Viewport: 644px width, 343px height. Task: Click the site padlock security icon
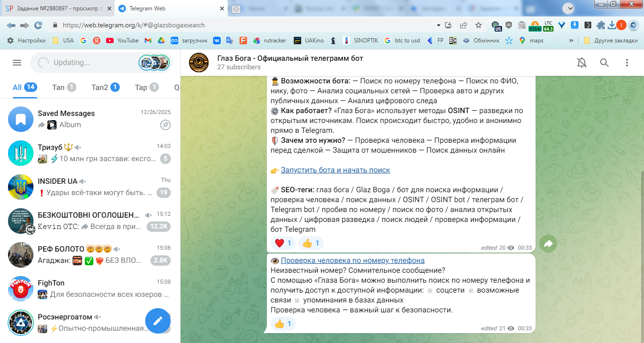55,25
